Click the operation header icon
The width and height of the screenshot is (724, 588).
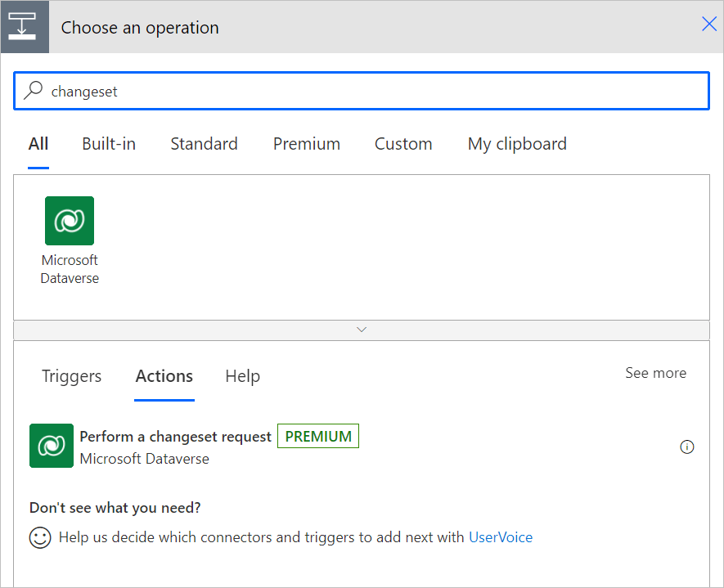point(25,27)
